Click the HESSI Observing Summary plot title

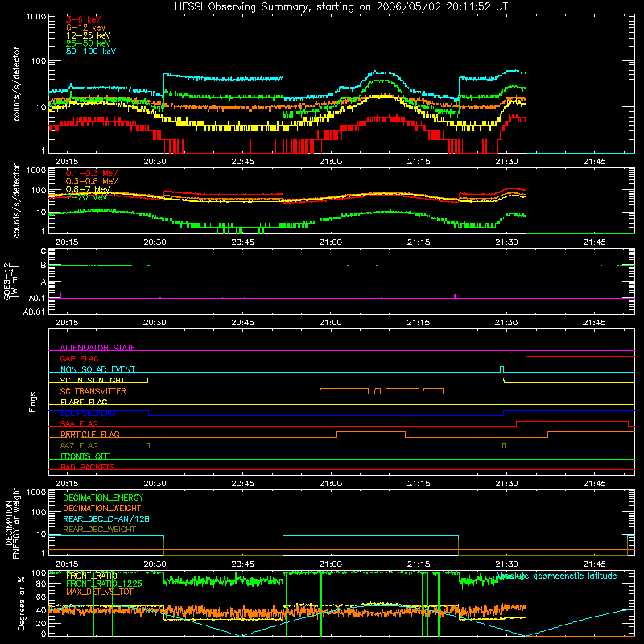[341, 7]
